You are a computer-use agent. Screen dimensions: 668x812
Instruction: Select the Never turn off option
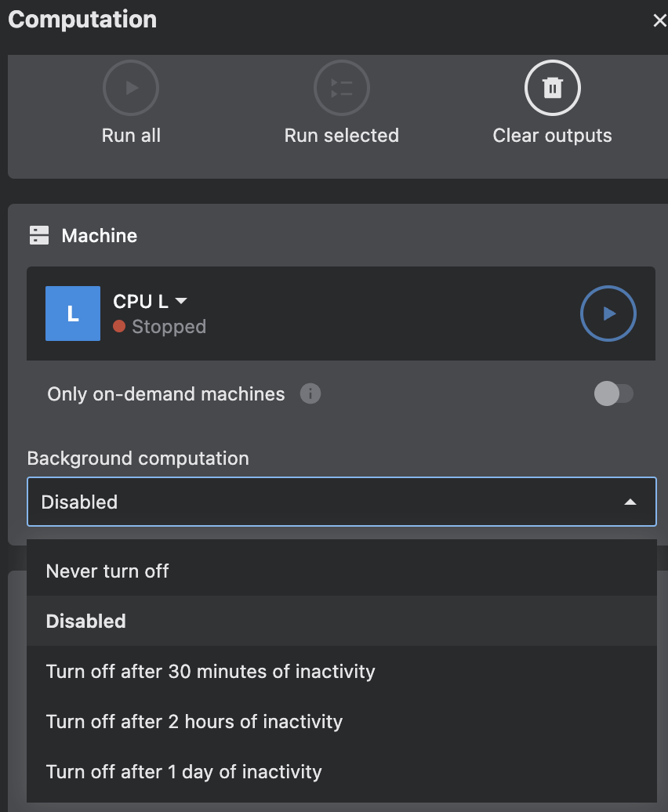tap(107, 571)
